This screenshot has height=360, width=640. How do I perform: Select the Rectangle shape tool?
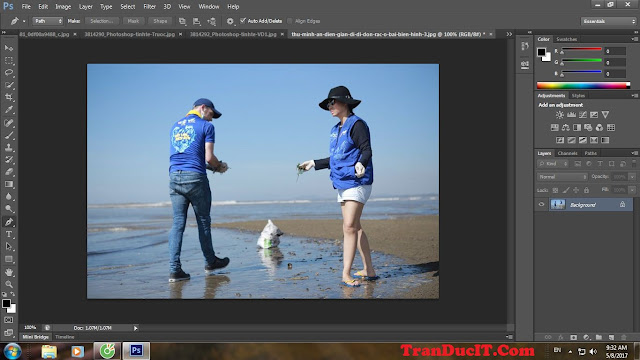click(x=9, y=259)
